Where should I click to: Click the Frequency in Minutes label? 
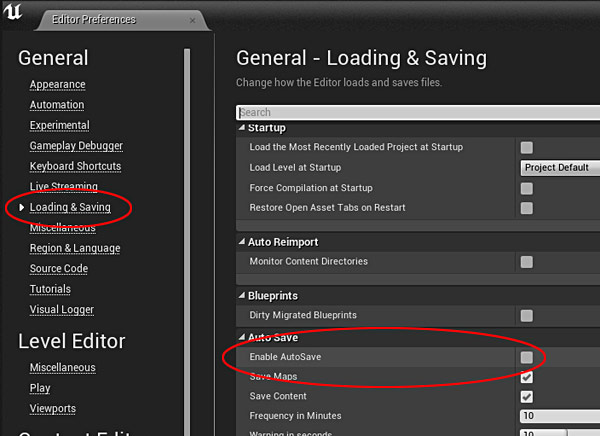coord(295,416)
